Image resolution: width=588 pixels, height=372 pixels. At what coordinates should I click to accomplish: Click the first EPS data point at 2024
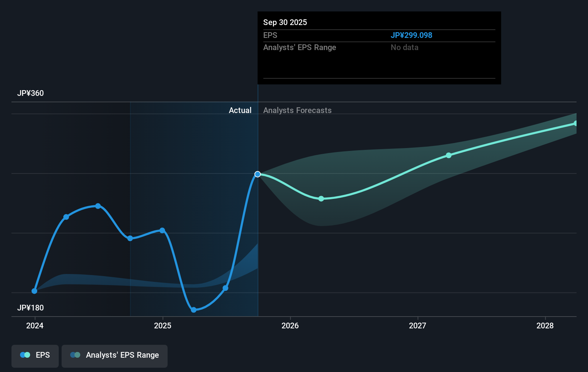[34, 291]
